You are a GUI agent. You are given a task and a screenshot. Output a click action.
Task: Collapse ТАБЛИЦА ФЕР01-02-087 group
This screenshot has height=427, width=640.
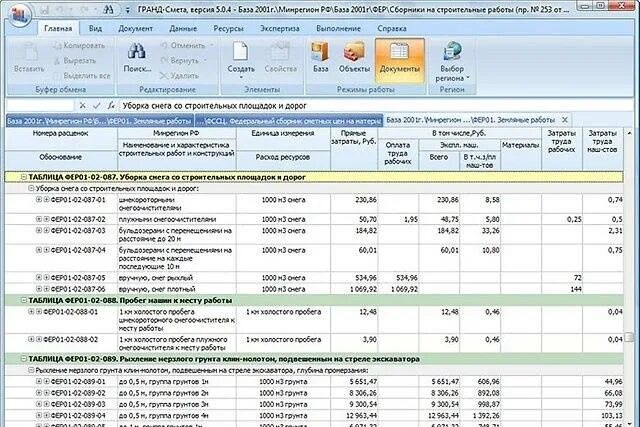(x=24, y=177)
